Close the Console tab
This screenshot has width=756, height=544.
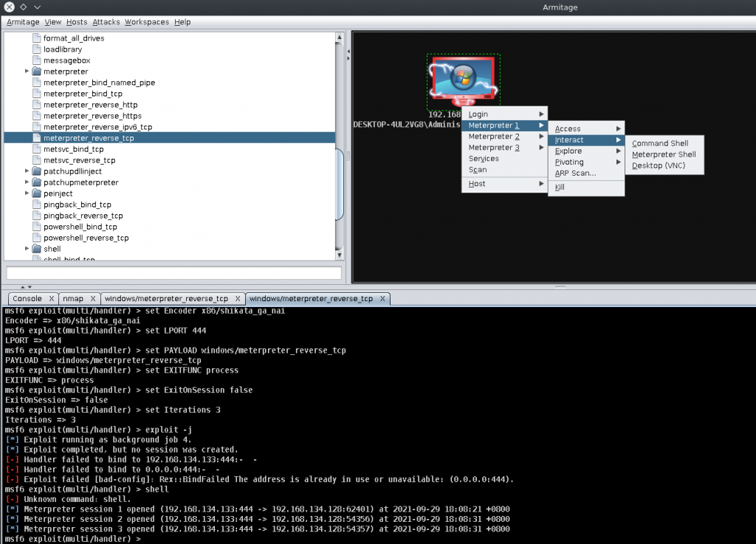click(52, 299)
